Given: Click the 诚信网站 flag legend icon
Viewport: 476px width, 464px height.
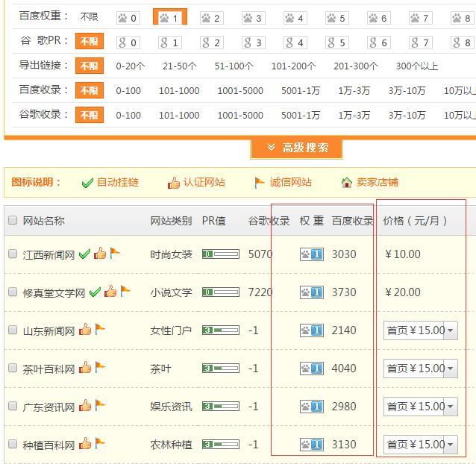Looking at the screenshot, I should click(x=260, y=183).
